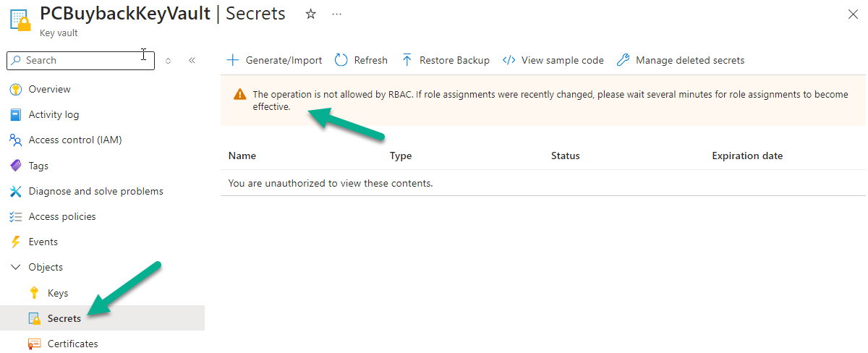The height and width of the screenshot is (353, 868).
Task: Click Restore Backup
Action: tap(446, 61)
